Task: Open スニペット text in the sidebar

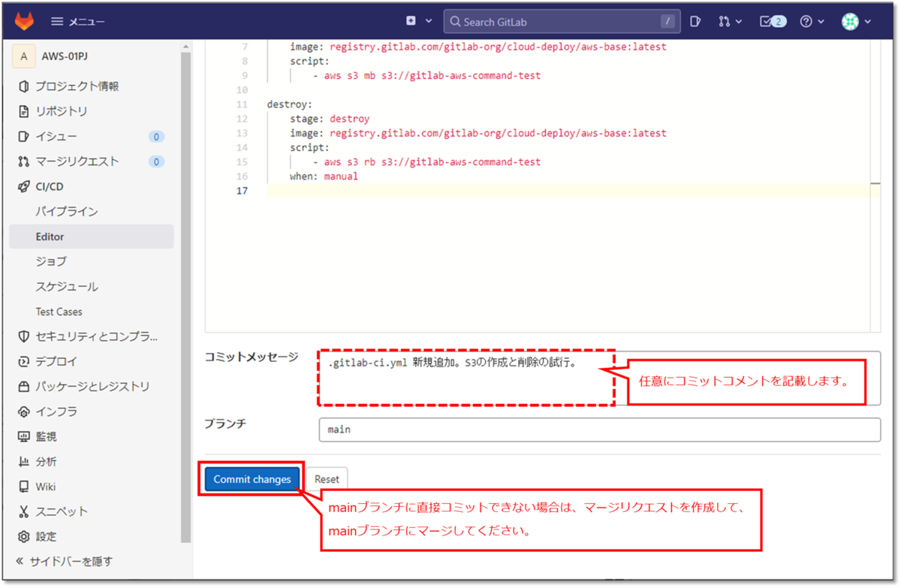Action: point(62,511)
